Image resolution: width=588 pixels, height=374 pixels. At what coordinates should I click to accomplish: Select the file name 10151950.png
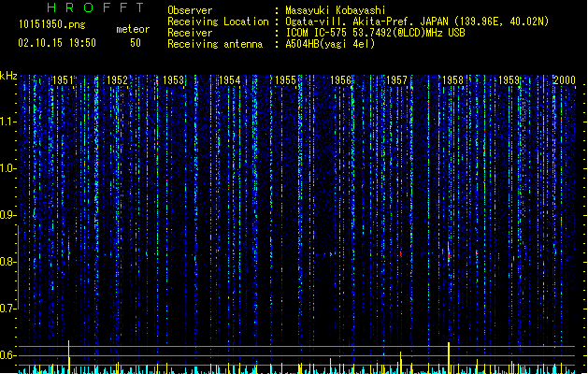coord(51,24)
